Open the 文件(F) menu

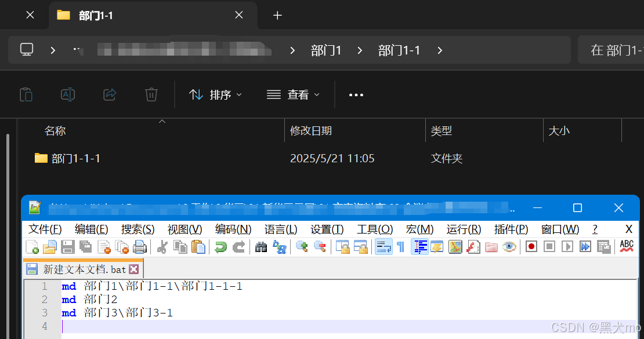(45, 229)
